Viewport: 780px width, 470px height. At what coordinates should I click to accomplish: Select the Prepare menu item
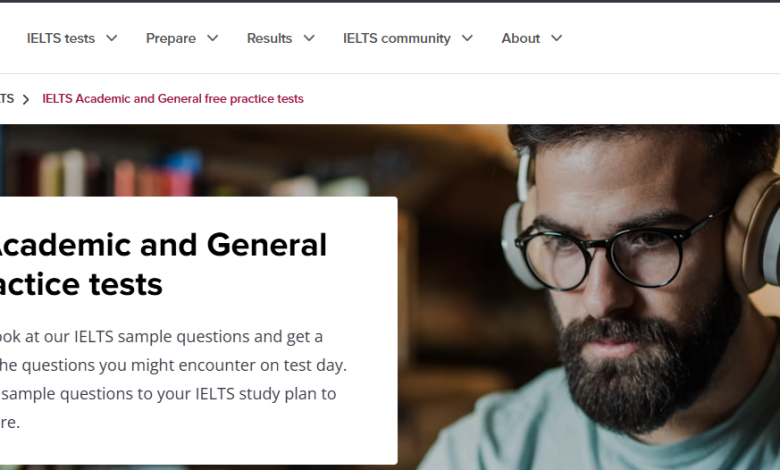tap(171, 38)
